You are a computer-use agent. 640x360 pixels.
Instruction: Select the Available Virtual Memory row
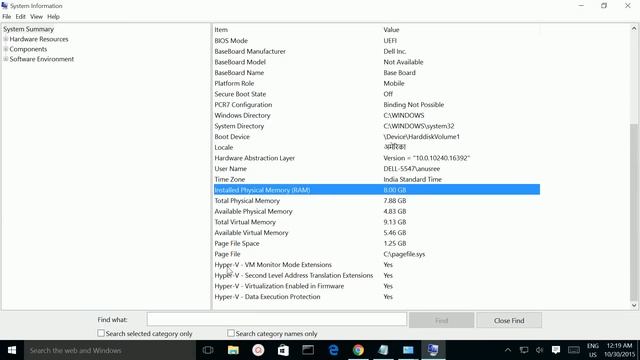tap(377, 233)
